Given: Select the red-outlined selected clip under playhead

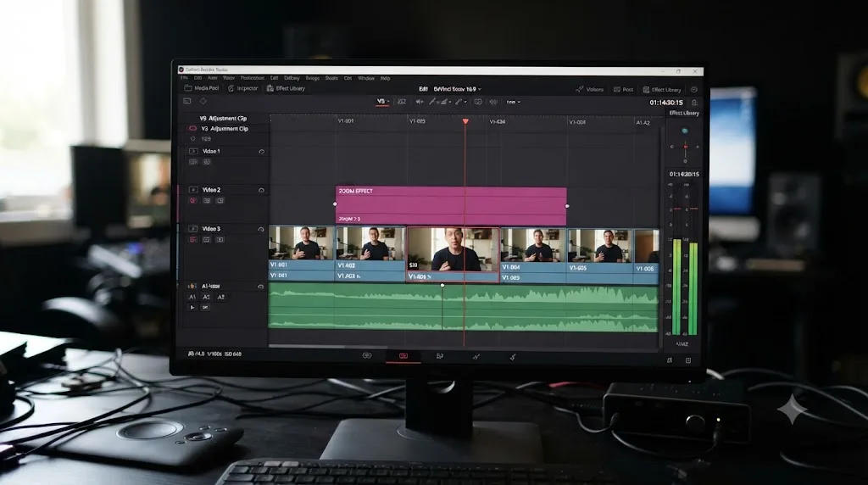Looking at the screenshot, I should pos(453,254).
